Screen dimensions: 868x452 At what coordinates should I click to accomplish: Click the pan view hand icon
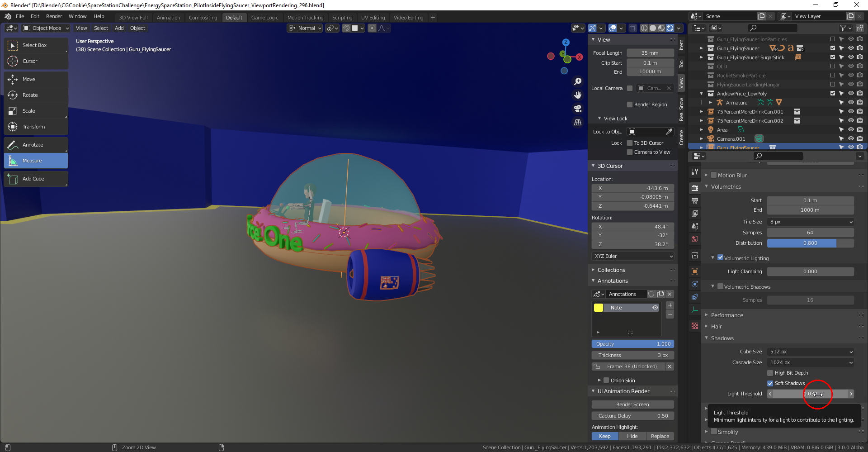click(x=578, y=95)
